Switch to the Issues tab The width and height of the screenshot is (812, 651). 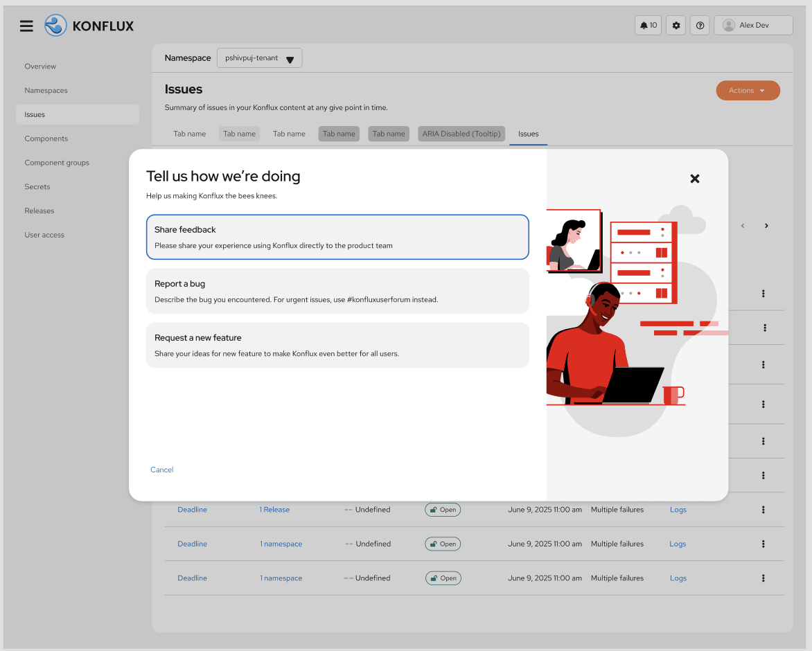coord(528,134)
